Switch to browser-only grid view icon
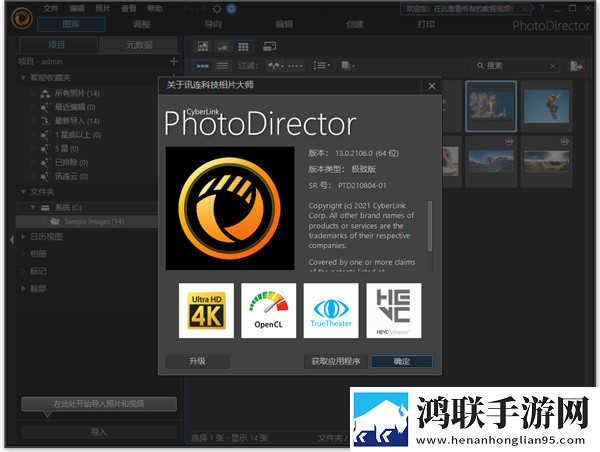 (x=243, y=47)
